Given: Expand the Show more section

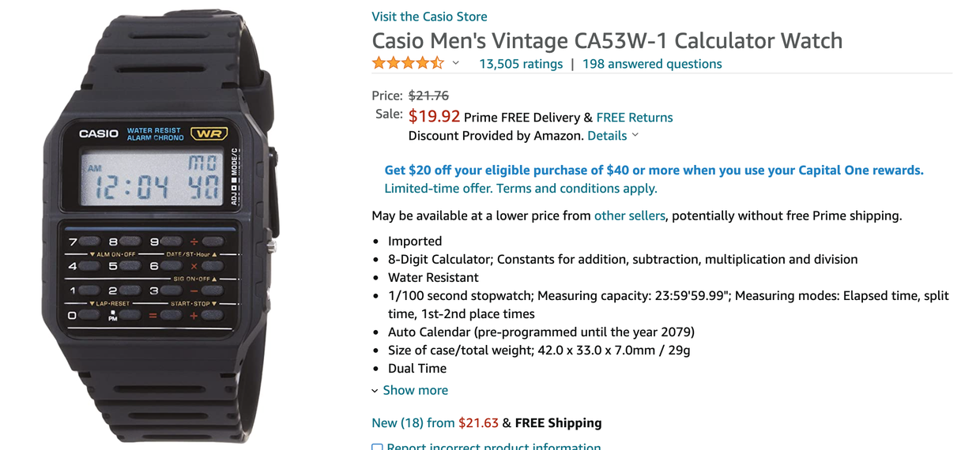Looking at the screenshot, I should (x=409, y=390).
